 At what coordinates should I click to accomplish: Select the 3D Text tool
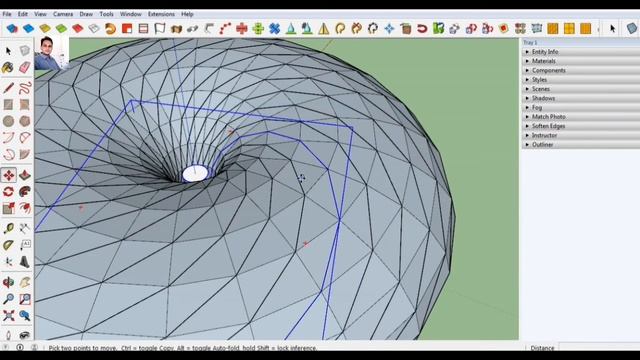(24, 262)
